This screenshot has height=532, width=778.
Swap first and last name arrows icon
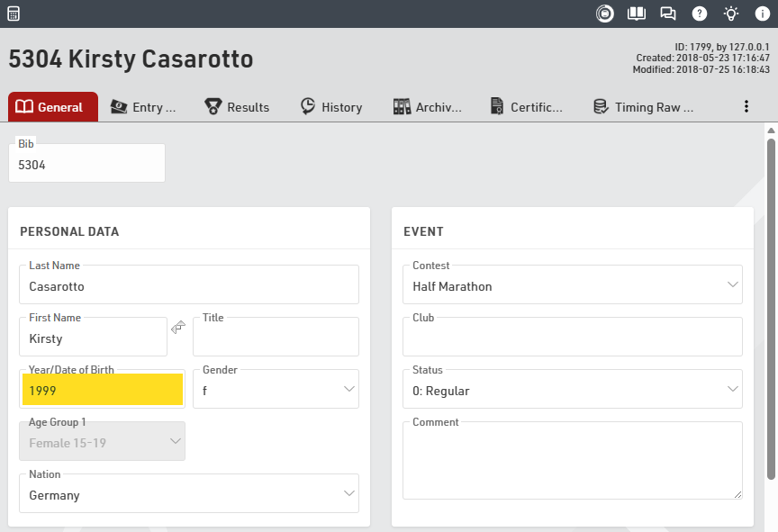click(178, 327)
